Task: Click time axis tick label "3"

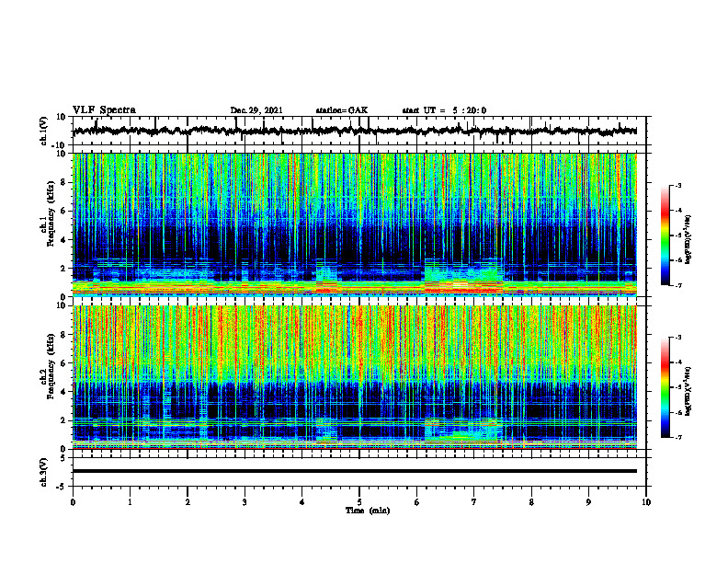Action: coord(245,502)
